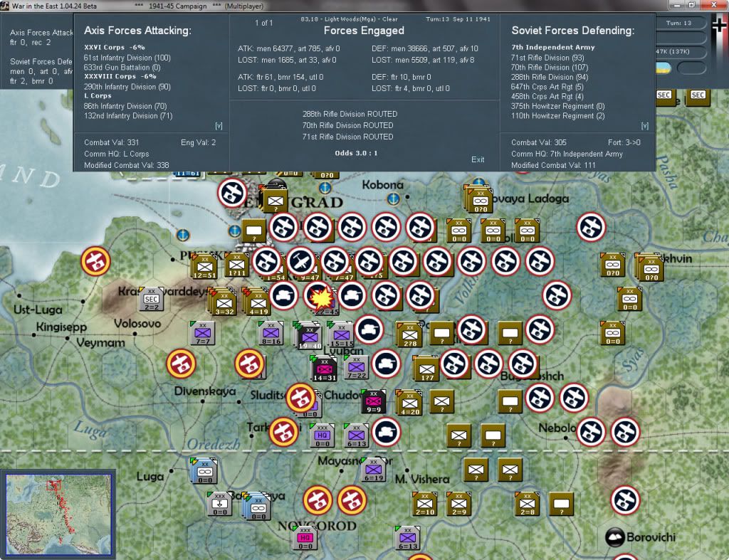Click the 61st Infantry Division (100) entry
Screen dimensions: 729x560
point(127,58)
